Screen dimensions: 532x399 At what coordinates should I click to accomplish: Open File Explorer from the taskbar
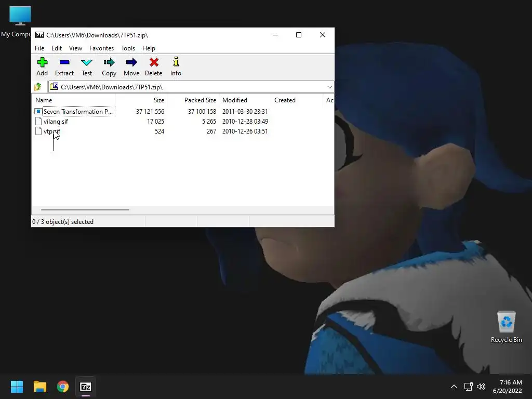39,387
